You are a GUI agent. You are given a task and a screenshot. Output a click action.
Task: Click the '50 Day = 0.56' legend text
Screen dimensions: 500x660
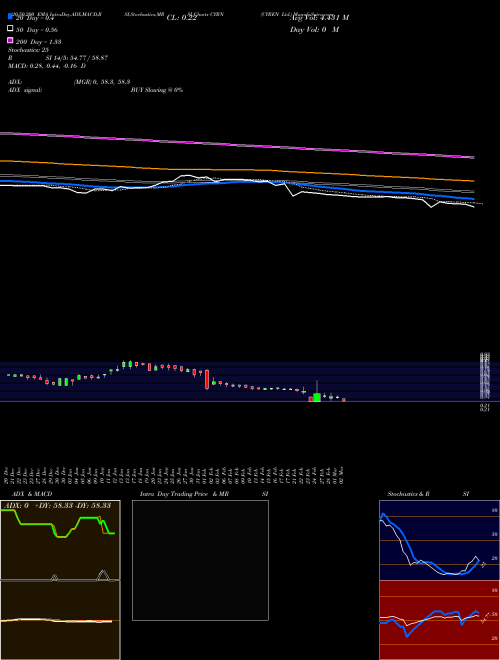[x=37, y=30]
